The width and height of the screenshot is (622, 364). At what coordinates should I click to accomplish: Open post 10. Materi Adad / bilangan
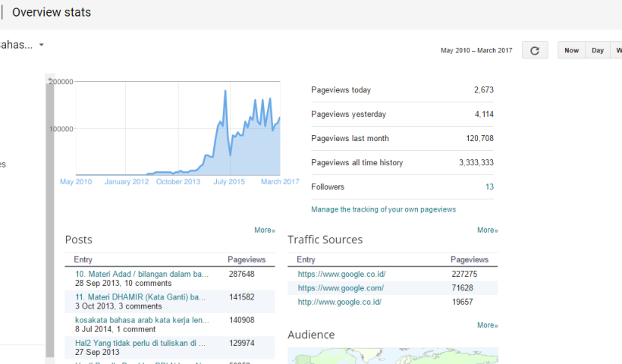point(141,274)
